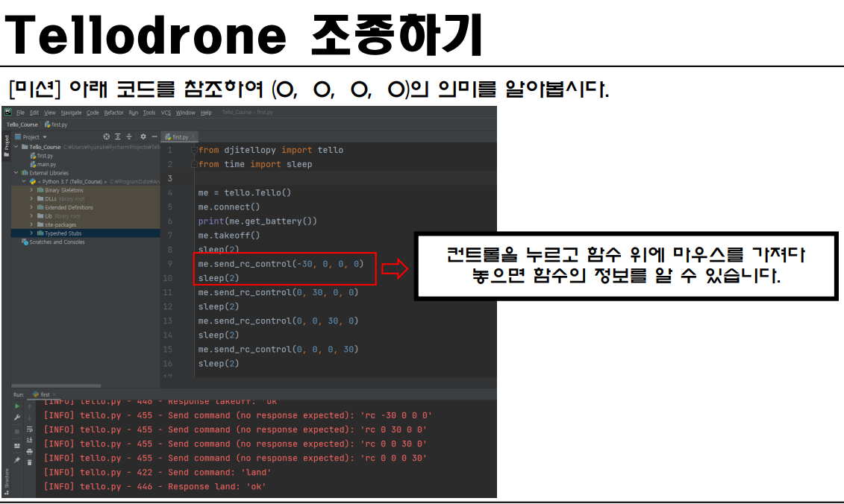Image resolution: width=844 pixels, height=504 pixels.
Task: Click the Structure vertical tool window tab
Action: 7,482
